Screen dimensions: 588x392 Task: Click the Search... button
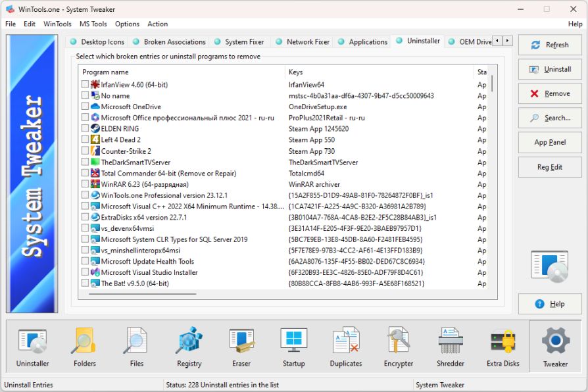click(x=550, y=118)
